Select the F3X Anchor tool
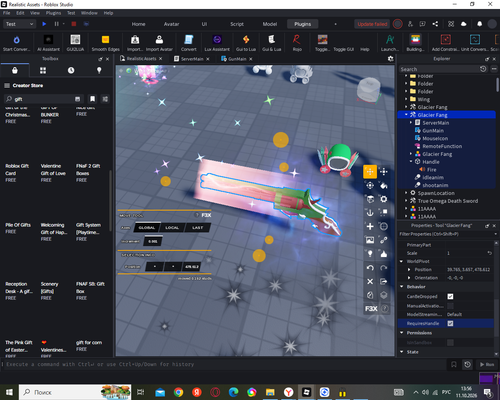500x400 pixels. [x=370, y=213]
